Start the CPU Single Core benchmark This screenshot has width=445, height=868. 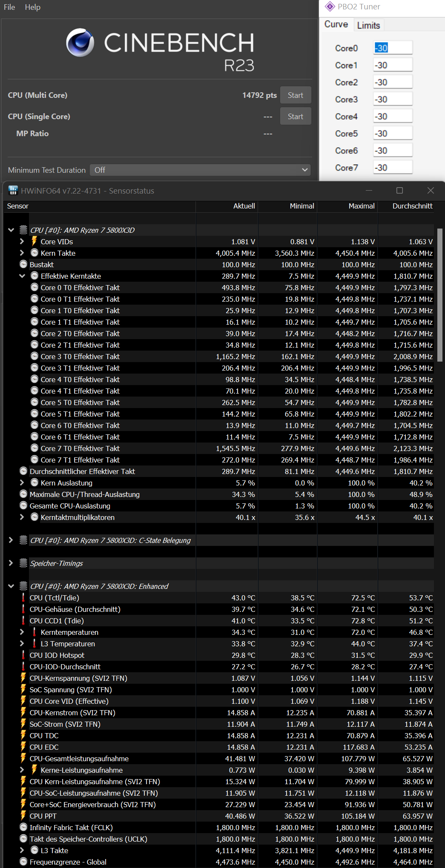coord(296,117)
